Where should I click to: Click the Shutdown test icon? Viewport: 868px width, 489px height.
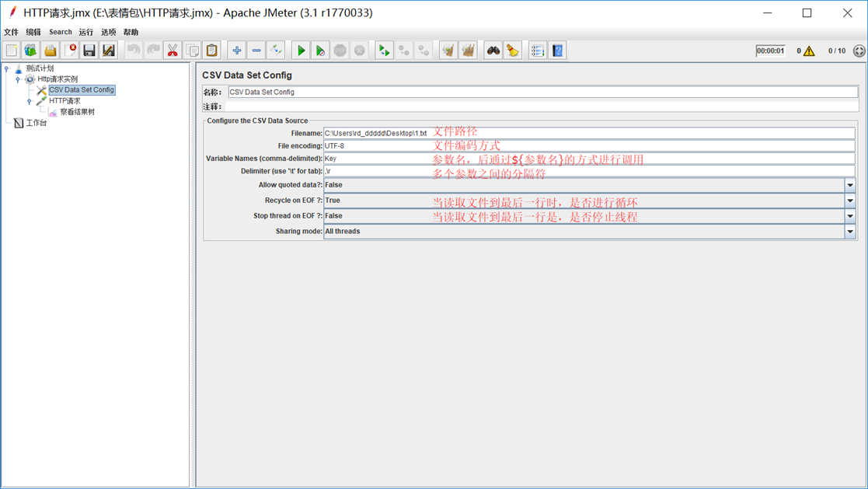[x=359, y=51]
